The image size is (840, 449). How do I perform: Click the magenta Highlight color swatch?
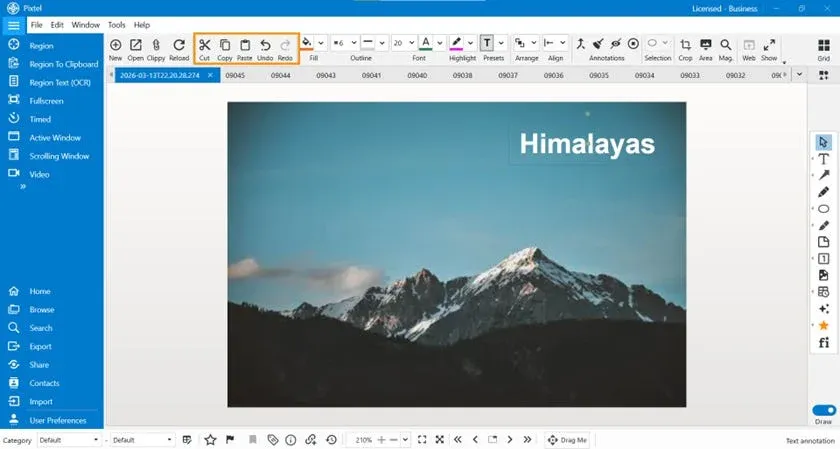click(456, 43)
